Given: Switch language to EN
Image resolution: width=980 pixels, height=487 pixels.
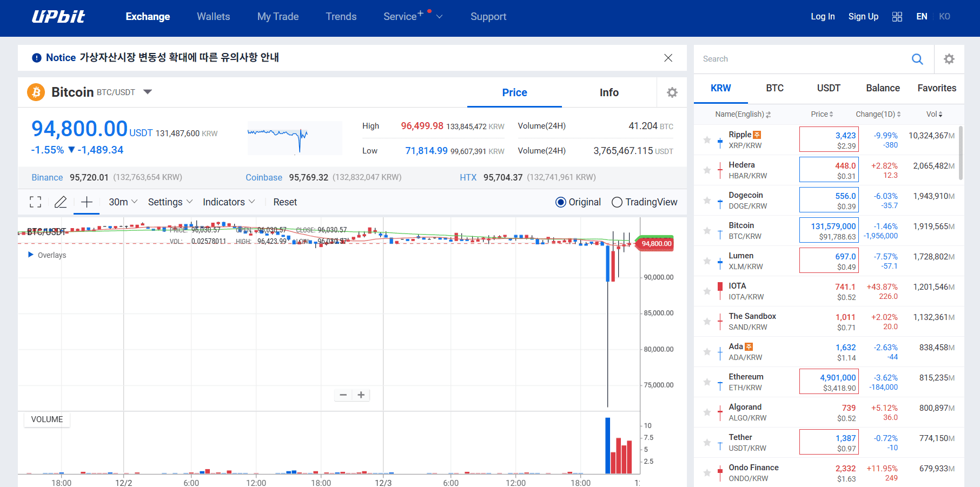Looking at the screenshot, I should 922,17.
